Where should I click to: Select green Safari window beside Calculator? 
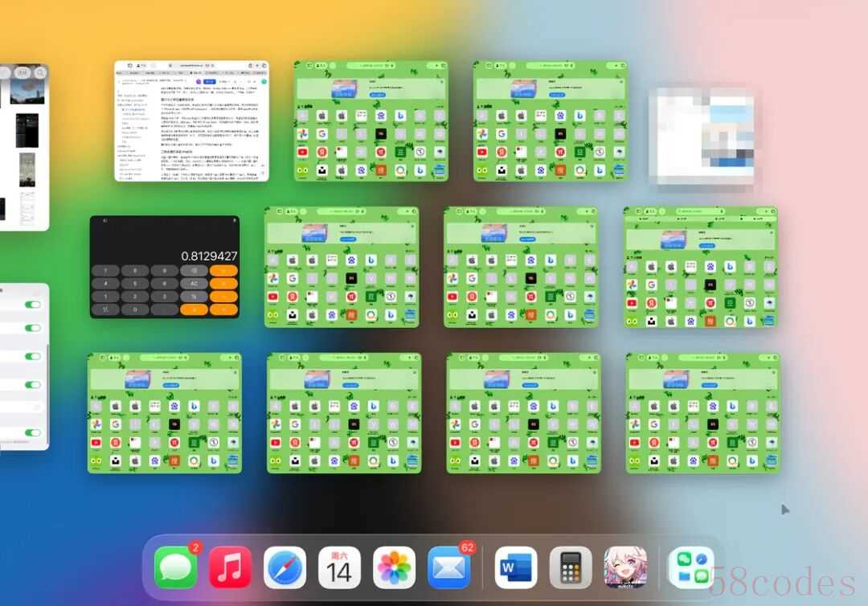tap(342, 268)
